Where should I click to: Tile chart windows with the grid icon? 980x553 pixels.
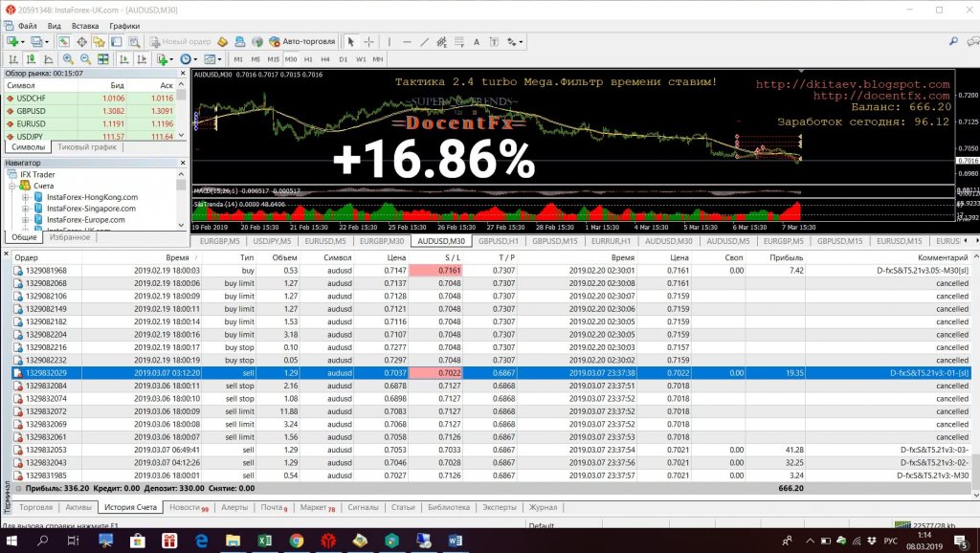[103, 59]
